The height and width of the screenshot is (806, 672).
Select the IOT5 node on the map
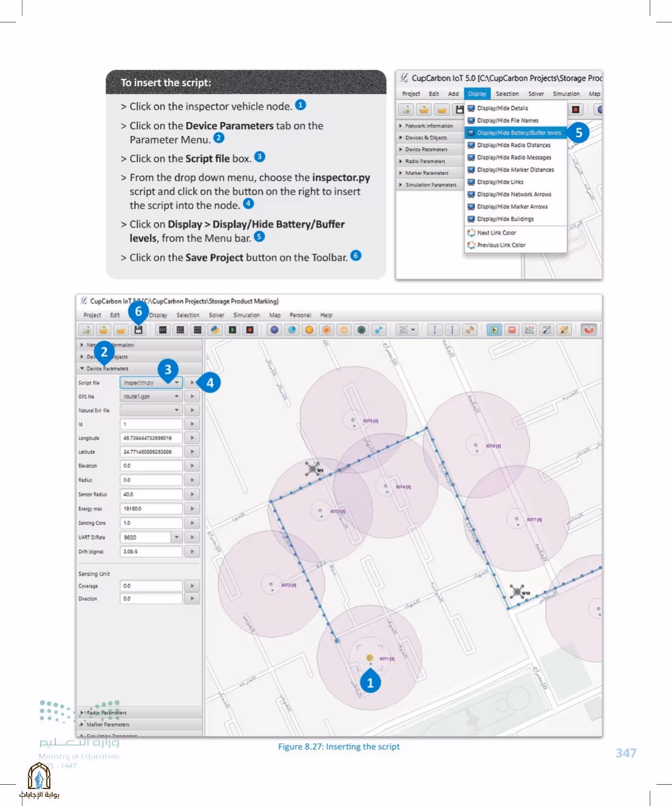(353, 420)
